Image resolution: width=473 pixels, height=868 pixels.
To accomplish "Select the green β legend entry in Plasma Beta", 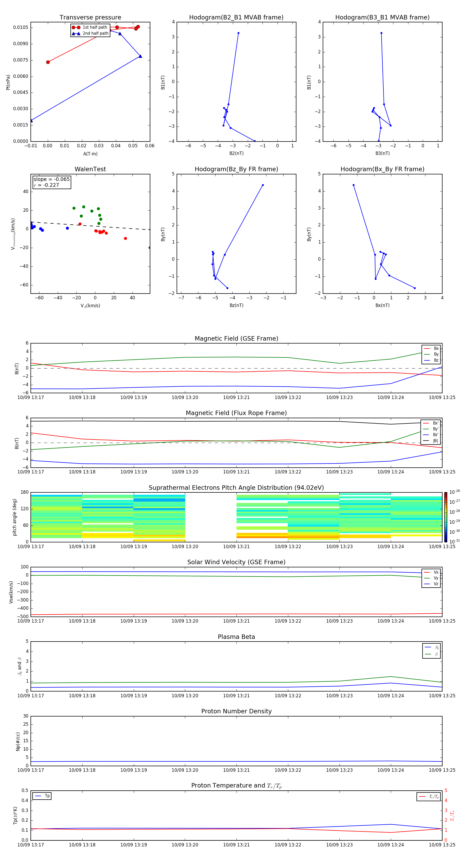I will [431, 654].
